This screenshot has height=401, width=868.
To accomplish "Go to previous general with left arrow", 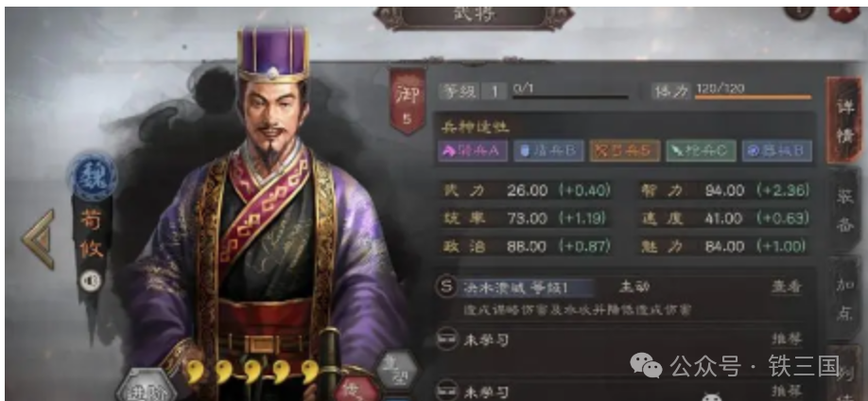I will pyautogui.click(x=39, y=240).
